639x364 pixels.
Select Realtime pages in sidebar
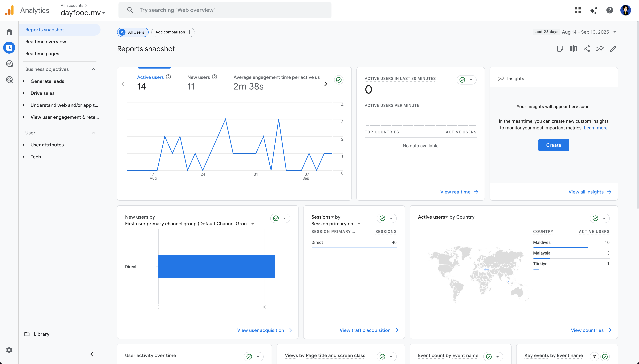coord(42,54)
